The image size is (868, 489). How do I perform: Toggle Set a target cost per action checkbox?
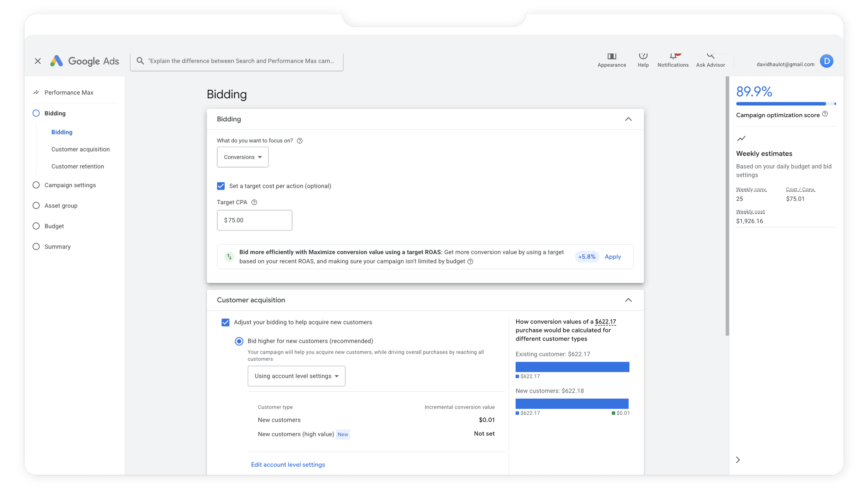(221, 186)
